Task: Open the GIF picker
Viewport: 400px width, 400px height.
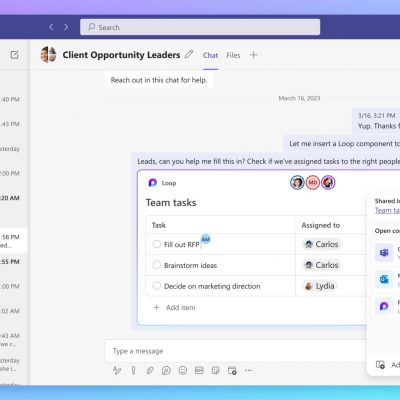Action: (199, 370)
